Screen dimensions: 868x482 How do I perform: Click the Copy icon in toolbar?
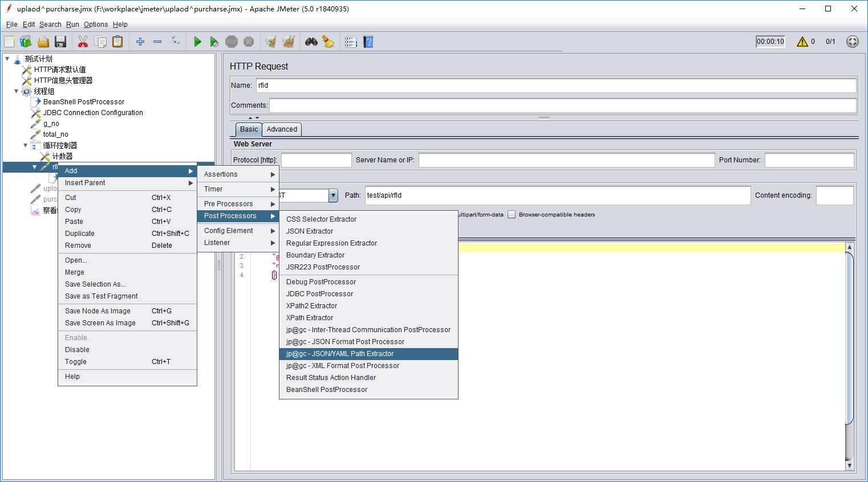point(100,42)
